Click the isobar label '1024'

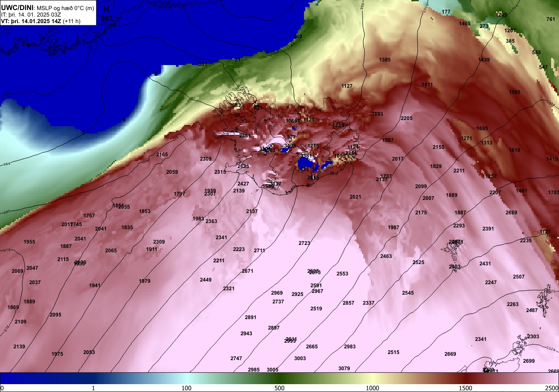coord(551,349)
